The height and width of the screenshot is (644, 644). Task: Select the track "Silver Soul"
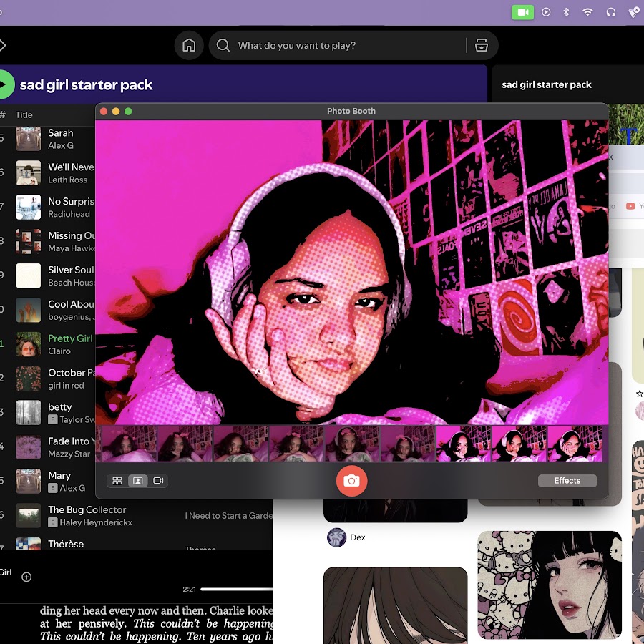pyautogui.click(x=71, y=270)
